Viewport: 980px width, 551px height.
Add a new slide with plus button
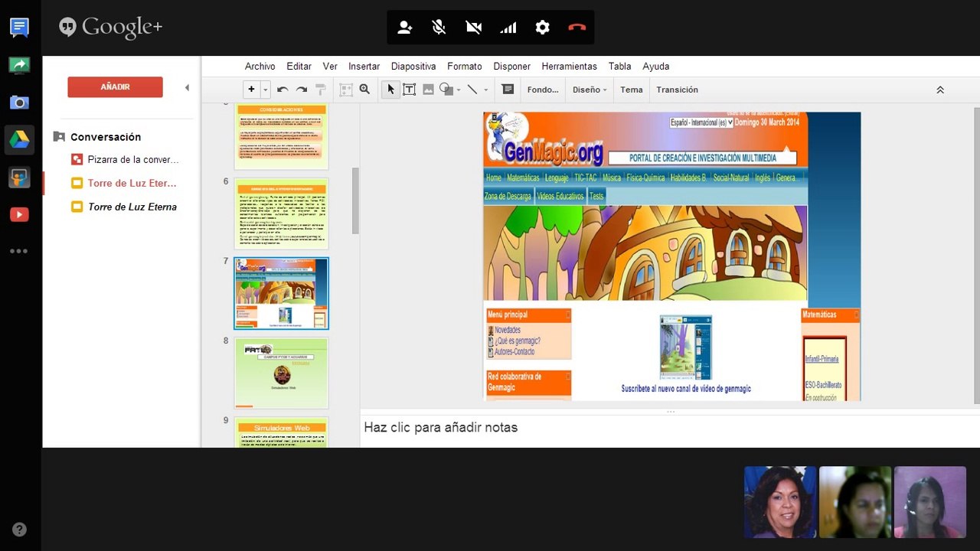pos(251,90)
